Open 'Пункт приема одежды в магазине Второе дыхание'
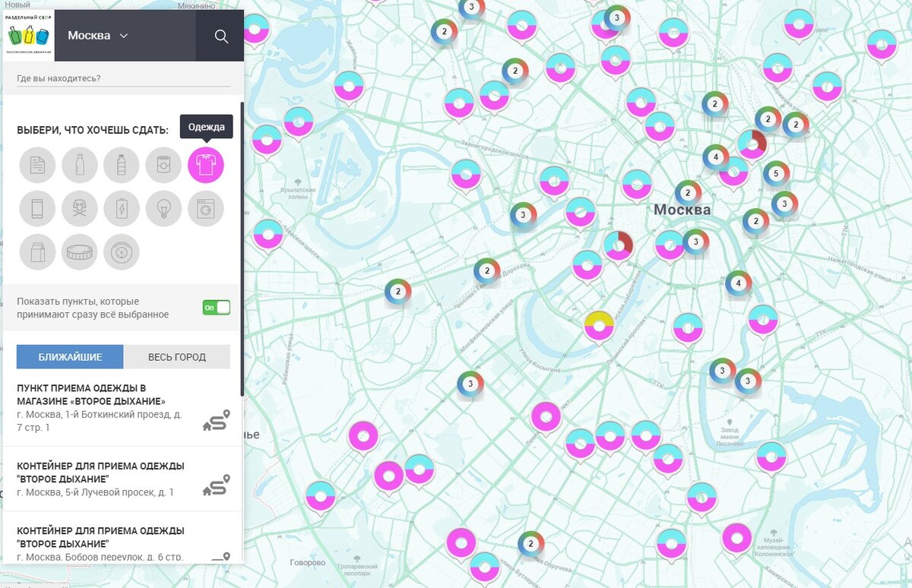 [91, 394]
